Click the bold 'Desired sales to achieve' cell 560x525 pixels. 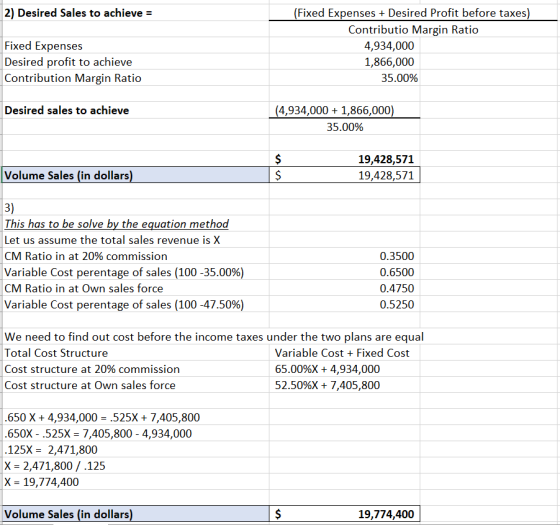136,110
